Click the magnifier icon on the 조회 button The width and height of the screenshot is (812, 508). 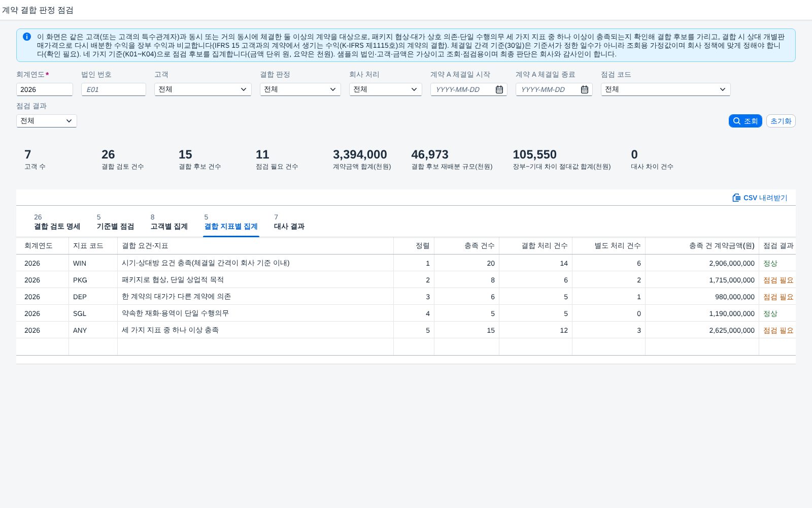click(737, 121)
